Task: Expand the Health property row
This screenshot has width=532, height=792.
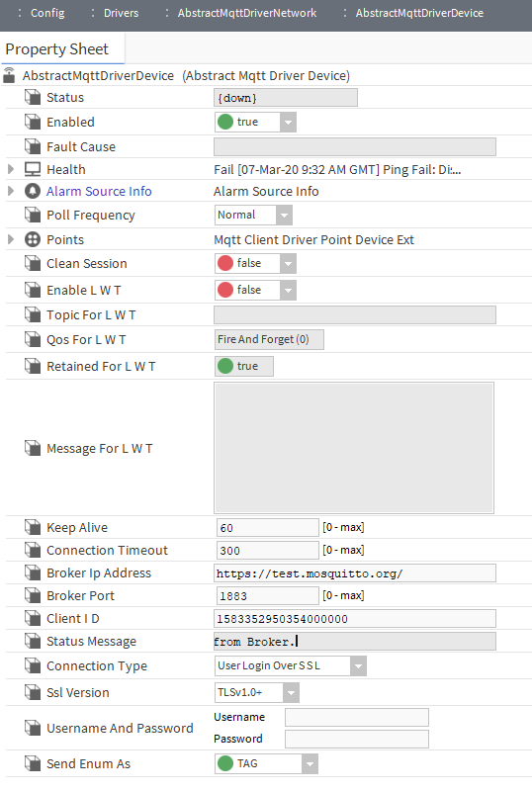Action: coord(11,169)
